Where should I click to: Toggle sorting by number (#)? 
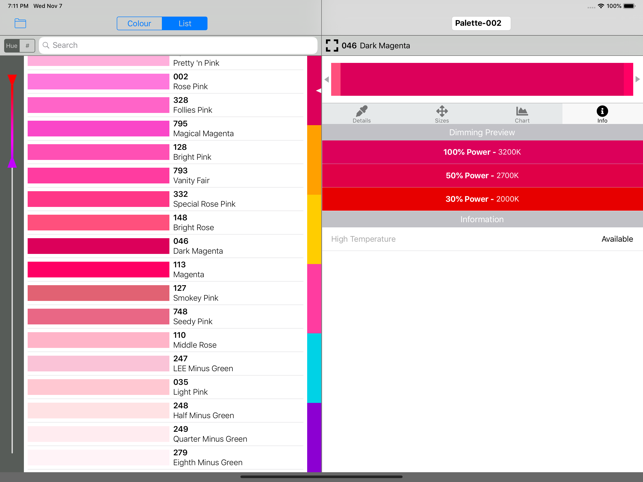tap(28, 46)
